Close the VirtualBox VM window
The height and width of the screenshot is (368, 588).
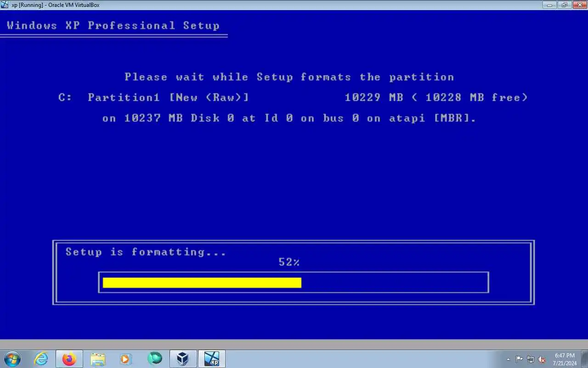pos(579,5)
